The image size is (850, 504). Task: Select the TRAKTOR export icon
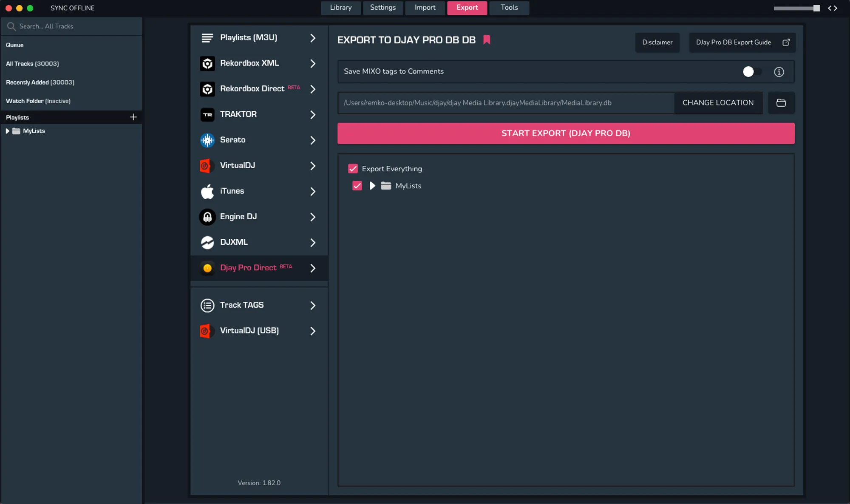click(207, 114)
